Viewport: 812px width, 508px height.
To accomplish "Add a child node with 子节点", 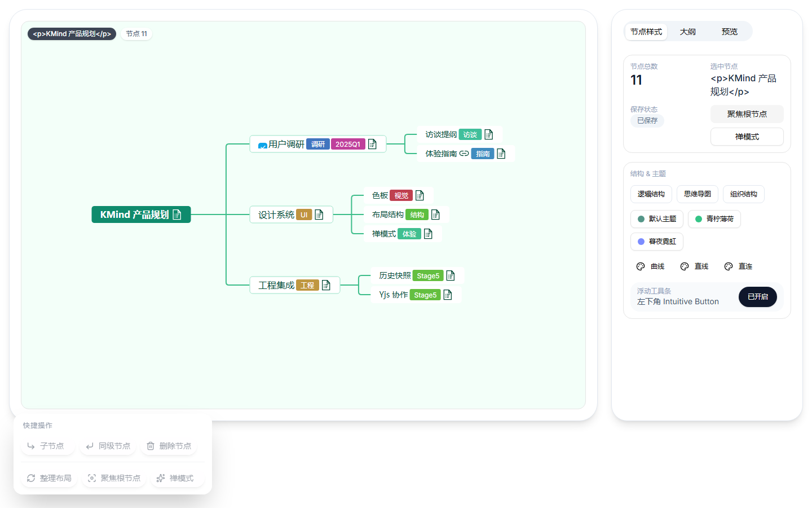I will coord(47,446).
